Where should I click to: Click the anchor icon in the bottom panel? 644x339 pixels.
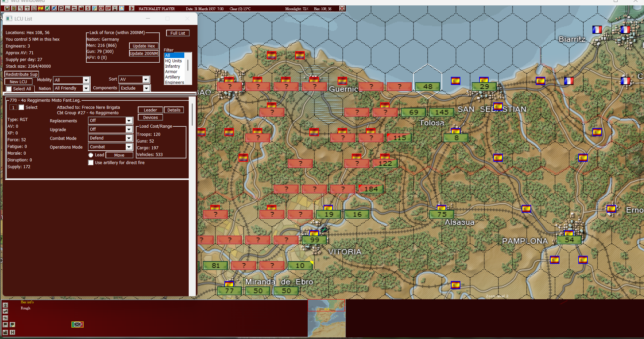5,305
